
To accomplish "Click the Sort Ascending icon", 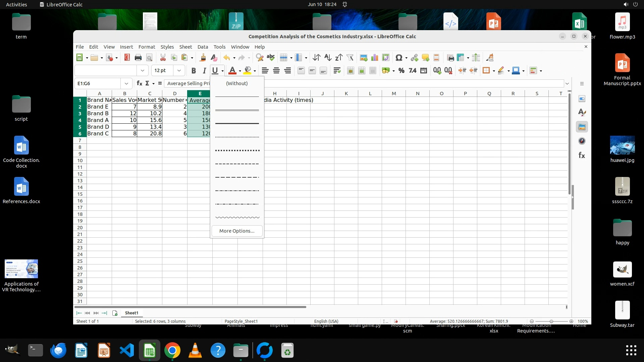I will 328,58.
